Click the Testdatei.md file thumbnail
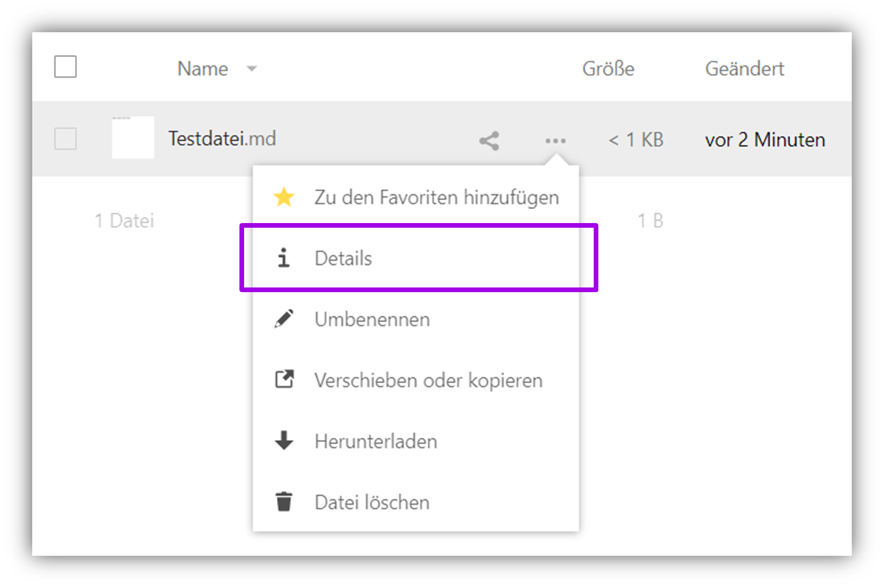This screenshot has height=588, width=884. [x=133, y=138]
